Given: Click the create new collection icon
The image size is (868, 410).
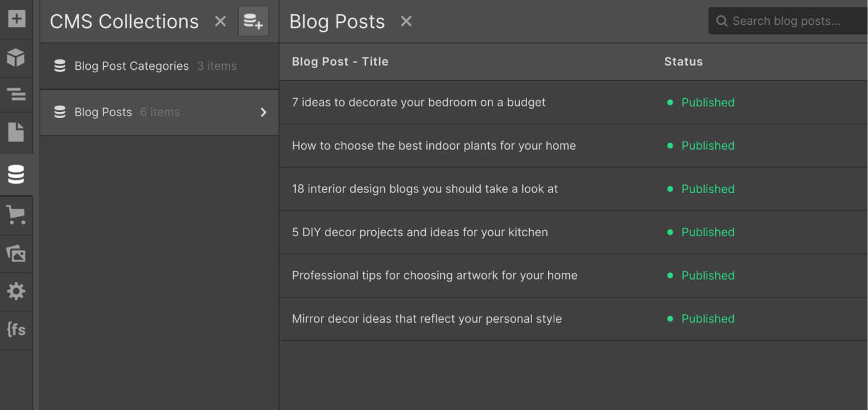Looking at the screenshot, I should click(x=253, y=21).
